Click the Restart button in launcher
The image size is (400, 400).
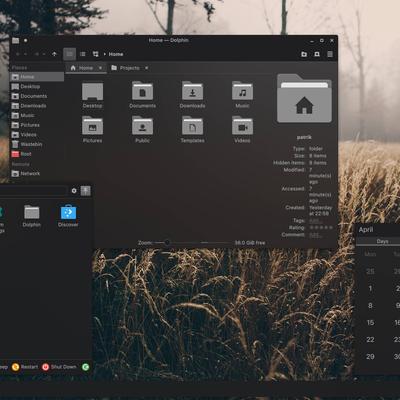pyautogui.click(x=25, y=367)
